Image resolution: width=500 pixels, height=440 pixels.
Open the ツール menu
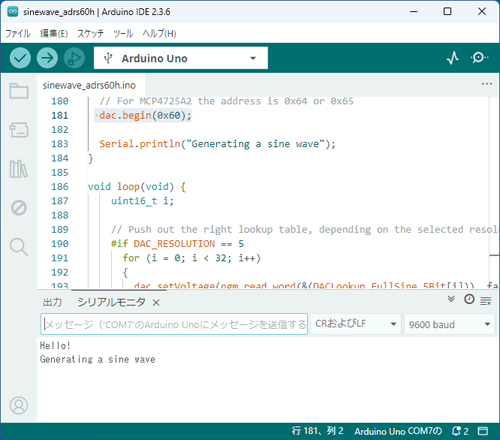[x=123, y=33]
